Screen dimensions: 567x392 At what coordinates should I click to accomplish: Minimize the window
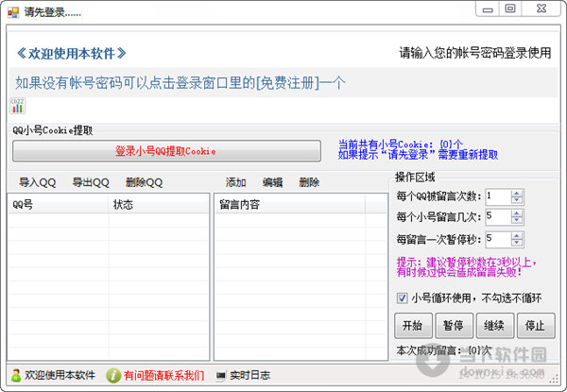[x=488, y=9]
